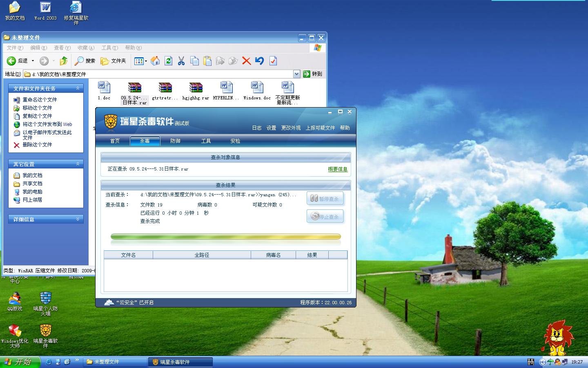Click the Rising lion mascot on desktop

[558, 338]
